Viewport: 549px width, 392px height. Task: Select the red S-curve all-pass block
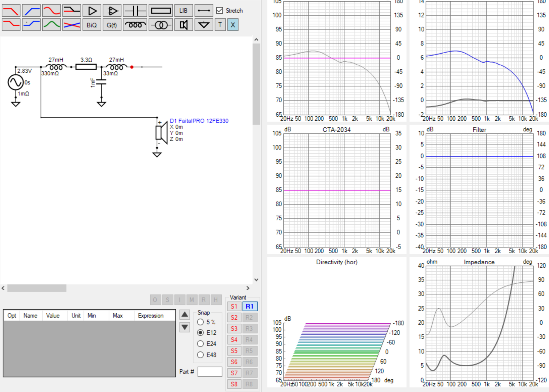coord(51,11)
